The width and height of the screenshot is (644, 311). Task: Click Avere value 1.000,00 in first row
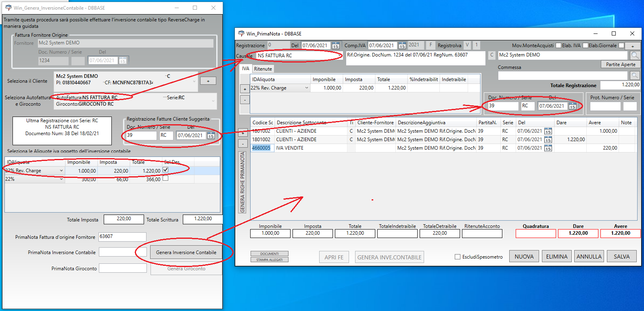pos(602,131)
